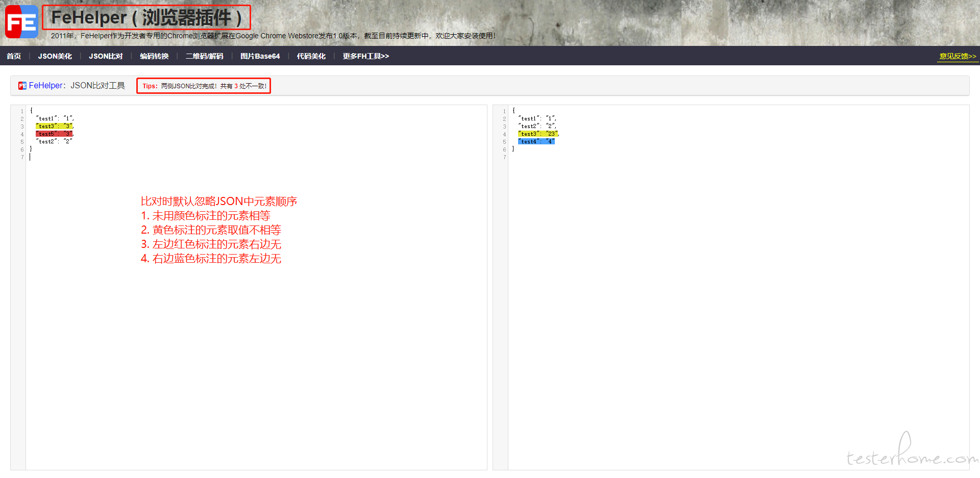The height and width of the screenshot is (478, 980).
Task: Click the small FeHelper icon beside JSON比对工具
Action: [x=22, y=86]
